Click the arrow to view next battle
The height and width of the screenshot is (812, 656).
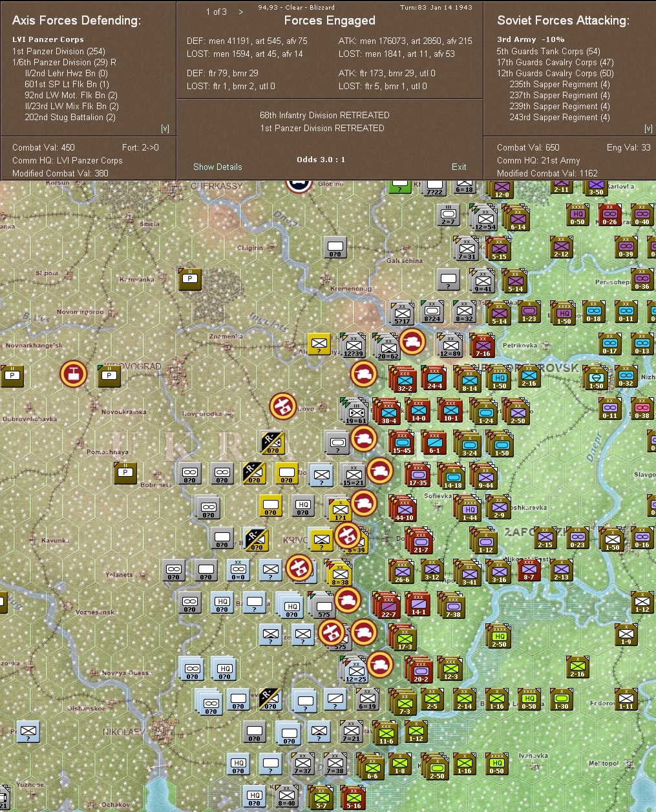coord(240,12)
